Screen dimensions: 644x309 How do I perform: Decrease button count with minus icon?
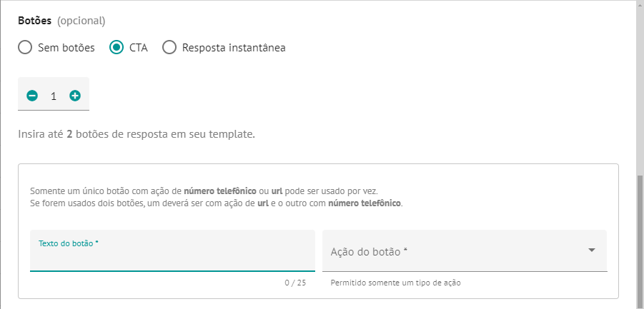pos(32,96)
